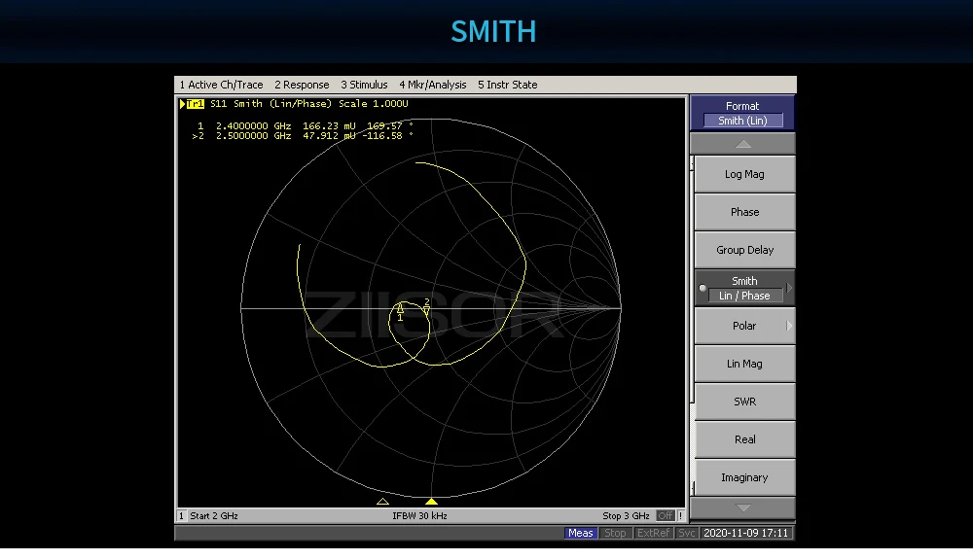973x560 pixels.
Task: Choose the Log Mag format button
Action: coord(744,174)
